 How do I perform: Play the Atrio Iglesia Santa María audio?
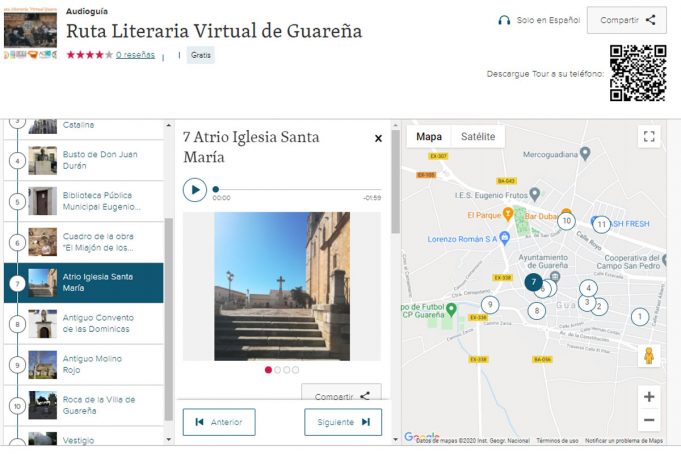coord(194,189)
